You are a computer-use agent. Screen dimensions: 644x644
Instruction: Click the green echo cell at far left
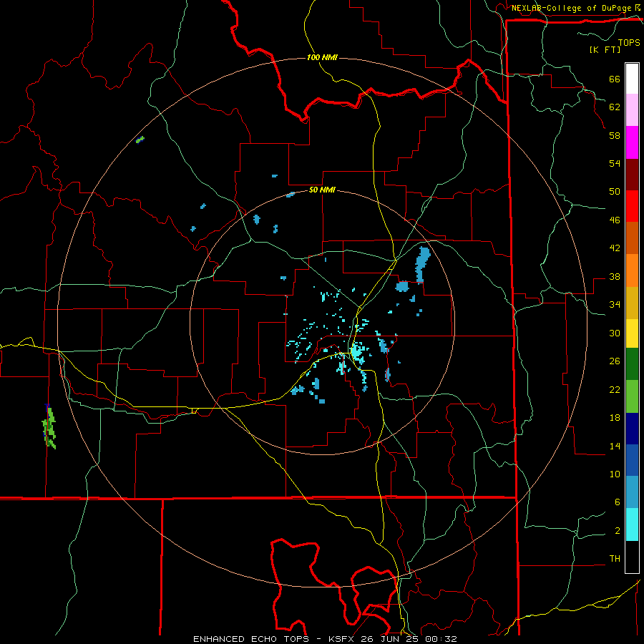click(x=49, y=427)
